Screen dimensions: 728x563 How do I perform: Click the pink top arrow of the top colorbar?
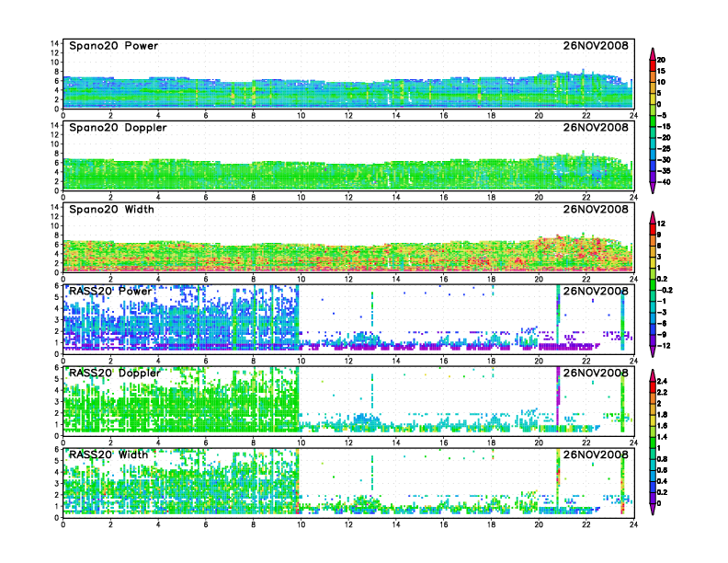point(653,53)
